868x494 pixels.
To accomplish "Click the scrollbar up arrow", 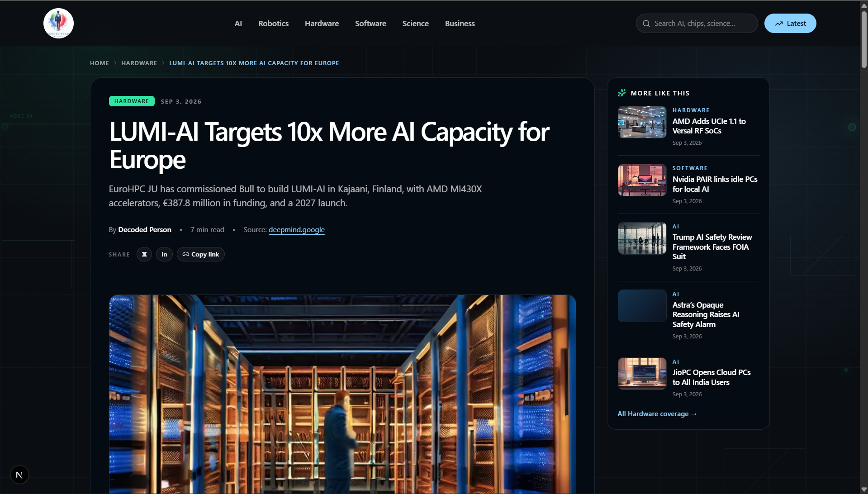I will [864, 5].
